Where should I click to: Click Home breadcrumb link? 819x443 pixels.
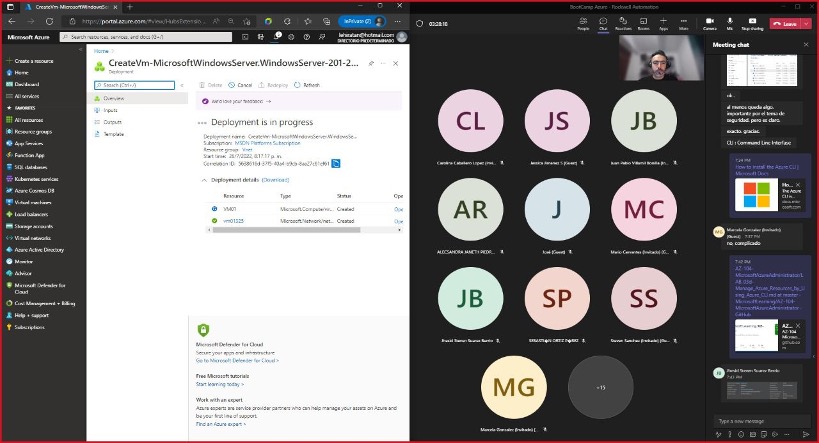pyautogui.click(x=101, y=51)
